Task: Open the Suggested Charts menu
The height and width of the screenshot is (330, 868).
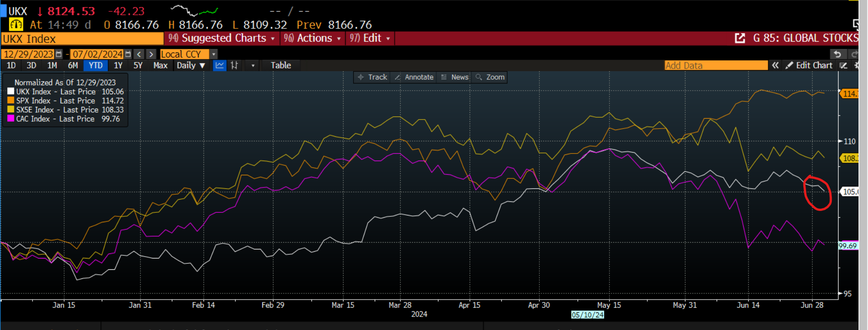Action: (x=222, y=38)
